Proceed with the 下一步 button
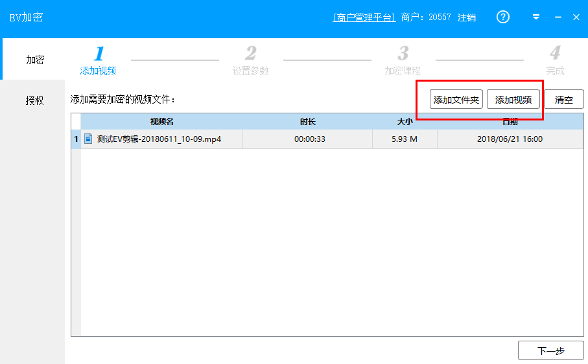 pos(551,351)
